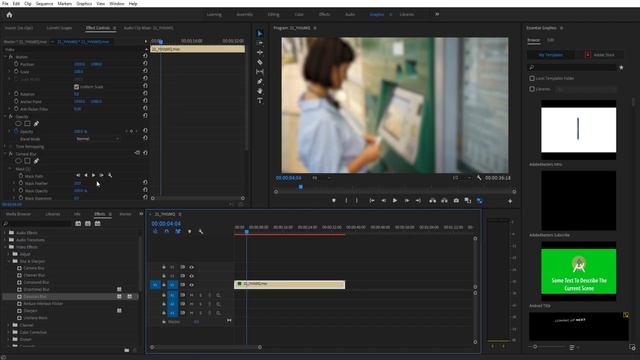Switch to the Editing workspace
The image size is (640, 360).
pos(273,14)
